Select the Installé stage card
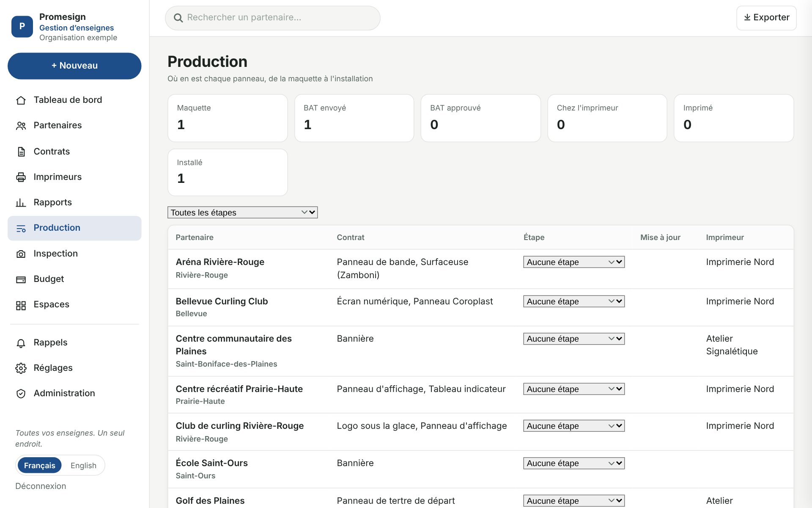Viewport: 812px width, 508px height. (x=228, y=172)
